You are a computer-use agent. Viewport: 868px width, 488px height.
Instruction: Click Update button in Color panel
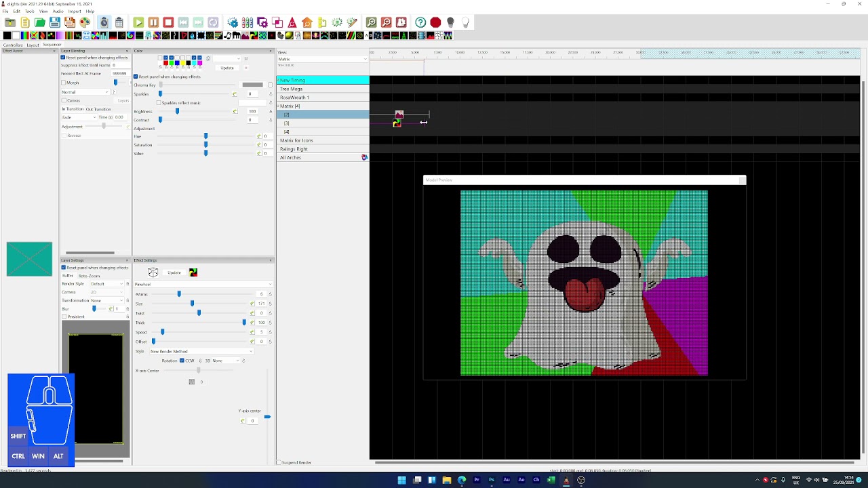pyautogui.click(x=227, y=68)
